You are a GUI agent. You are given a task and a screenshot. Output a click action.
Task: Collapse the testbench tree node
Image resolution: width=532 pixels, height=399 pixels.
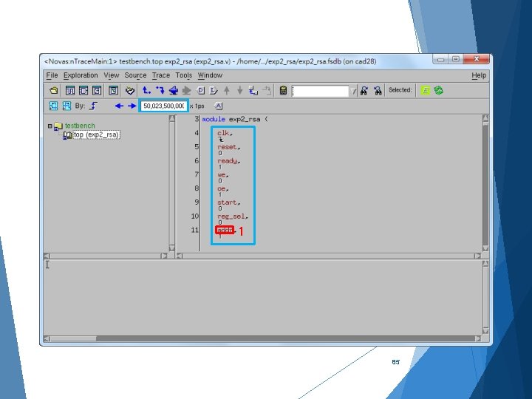[x=50, y=126]
